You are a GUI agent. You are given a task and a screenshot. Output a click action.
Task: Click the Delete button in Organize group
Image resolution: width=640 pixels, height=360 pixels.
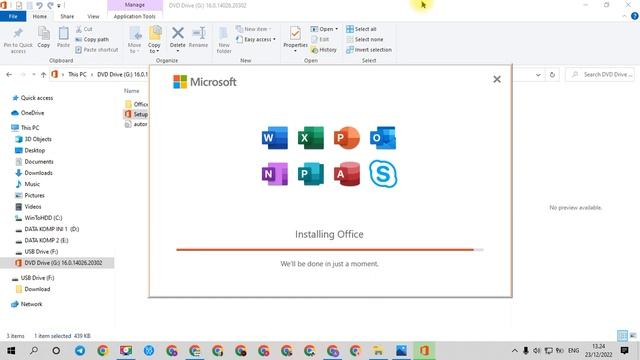178,40
